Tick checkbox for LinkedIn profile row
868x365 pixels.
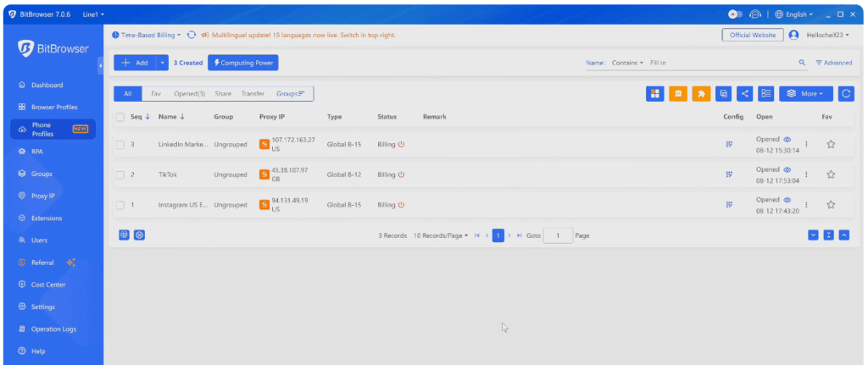120,144
